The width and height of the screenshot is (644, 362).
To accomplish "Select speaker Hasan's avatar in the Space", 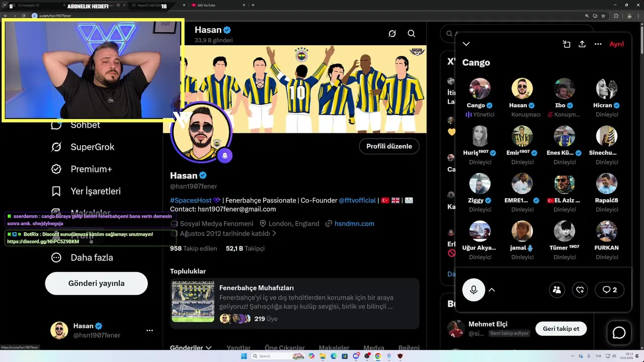I will pos(522,88).
